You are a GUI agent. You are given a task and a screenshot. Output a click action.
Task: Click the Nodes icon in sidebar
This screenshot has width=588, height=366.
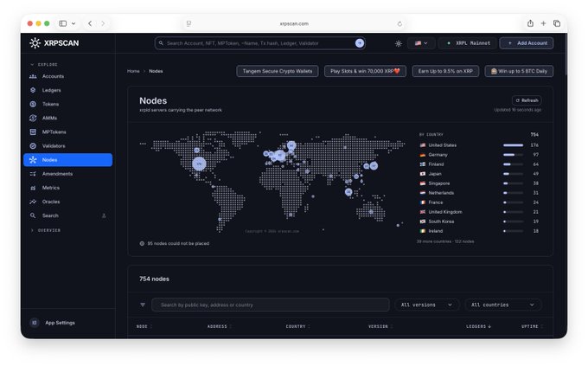click(33, 160)
